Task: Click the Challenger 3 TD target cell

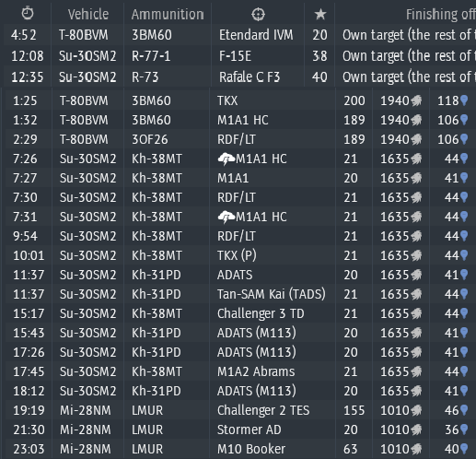Action: [261, 313]
